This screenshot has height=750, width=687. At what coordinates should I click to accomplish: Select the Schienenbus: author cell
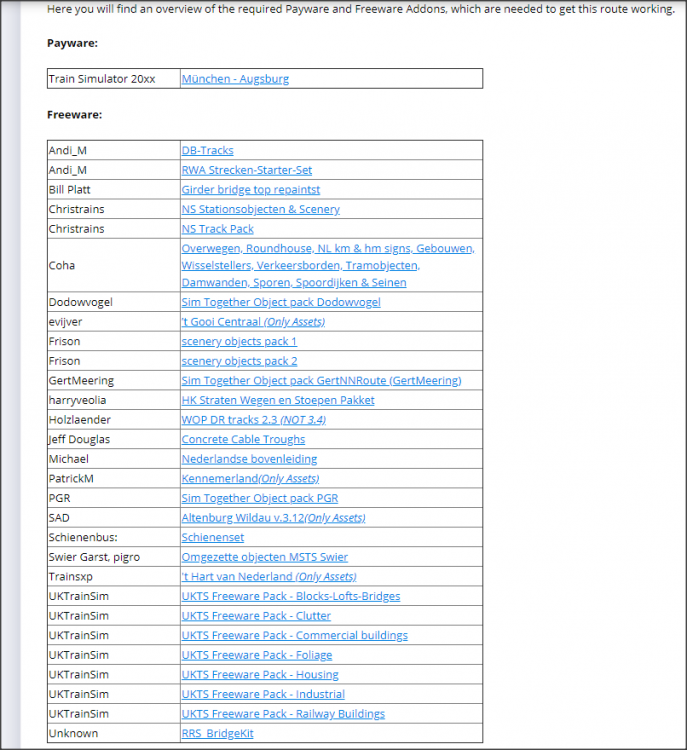[114, 538]
